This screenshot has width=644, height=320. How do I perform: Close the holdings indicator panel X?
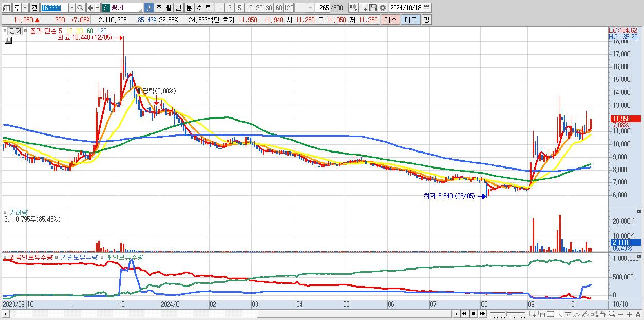pos(640,256)
